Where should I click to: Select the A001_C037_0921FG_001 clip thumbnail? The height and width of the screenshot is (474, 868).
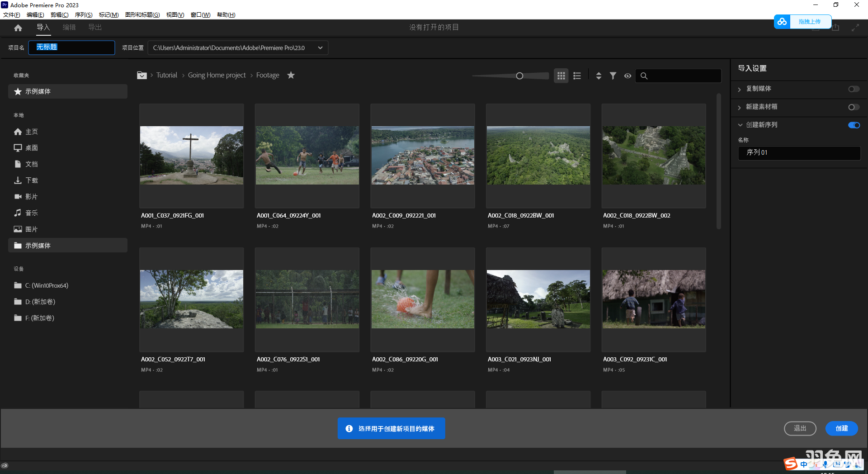point(191,155)
